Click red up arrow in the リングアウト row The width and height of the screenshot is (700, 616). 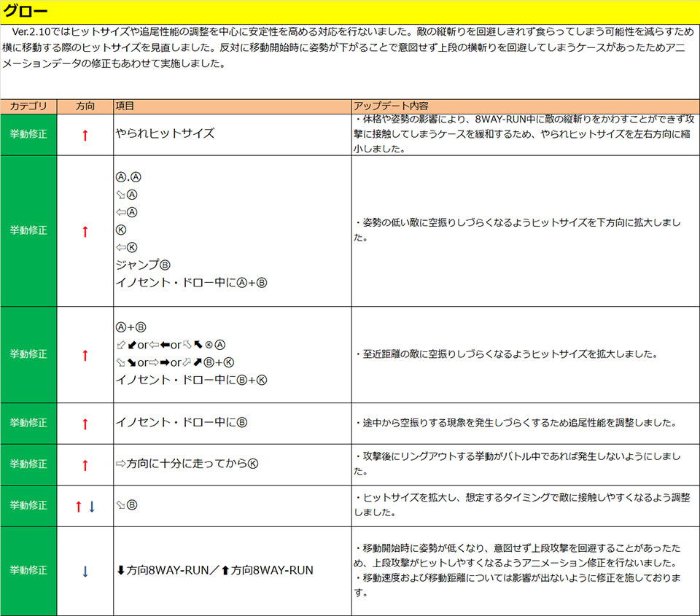click(x=85, y=464)
